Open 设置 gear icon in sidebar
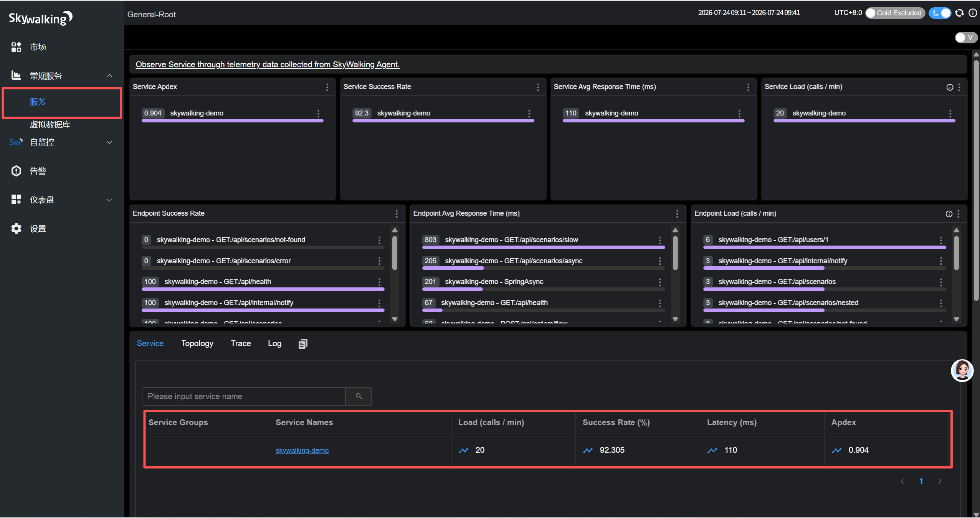This screenshot has width=980, height=518. (16, 229)
